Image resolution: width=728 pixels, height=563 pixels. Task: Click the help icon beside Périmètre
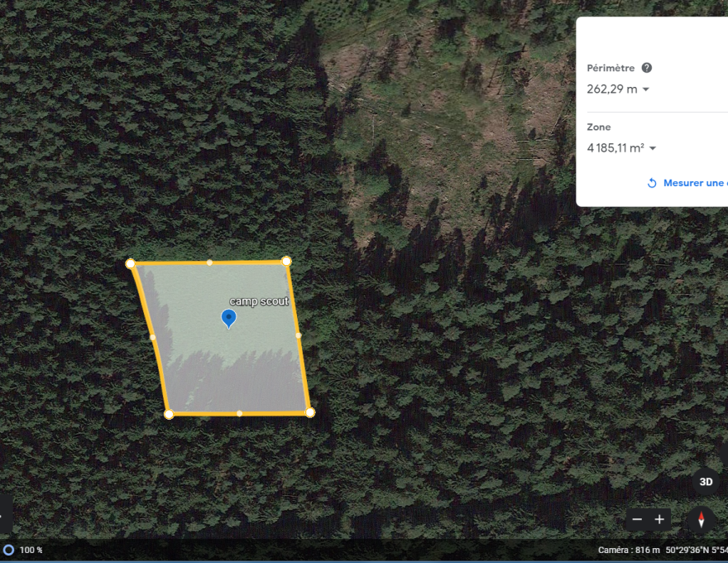[647, 68]
